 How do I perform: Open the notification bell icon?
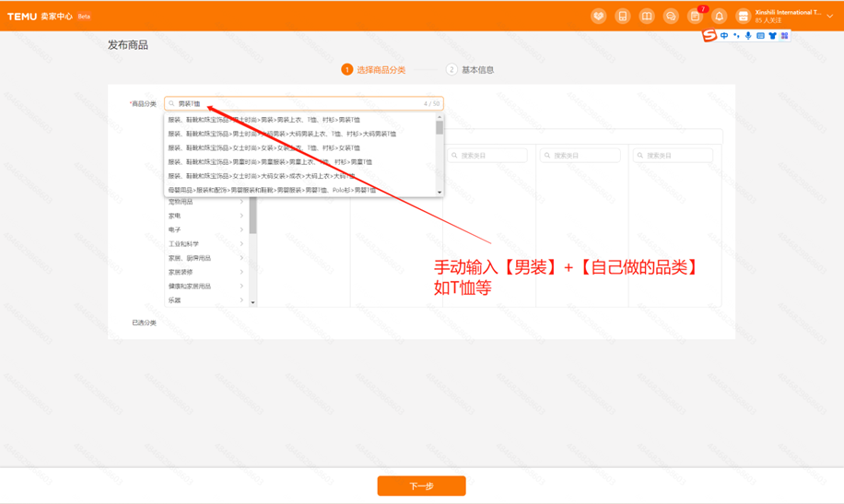(x=719, y=17)
